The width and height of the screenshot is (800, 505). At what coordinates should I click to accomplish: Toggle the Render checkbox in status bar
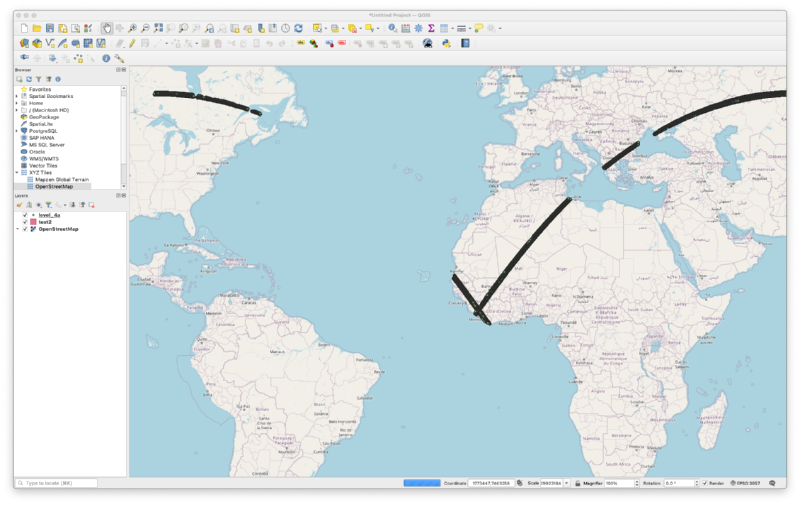(x=705, y=483)
